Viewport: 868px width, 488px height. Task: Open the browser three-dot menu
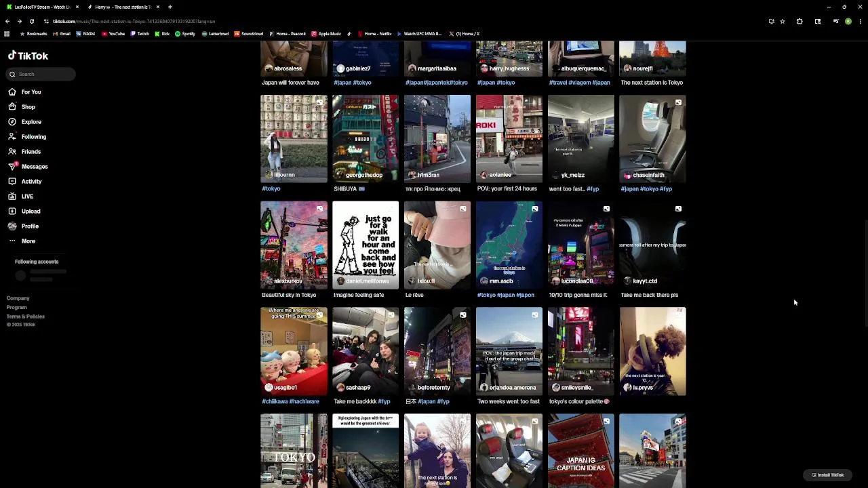[861, 22]
